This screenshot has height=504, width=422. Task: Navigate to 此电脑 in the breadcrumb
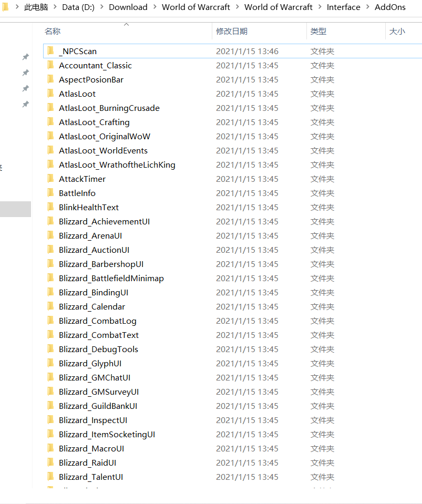pyautogui.click(x=36, y=7)
